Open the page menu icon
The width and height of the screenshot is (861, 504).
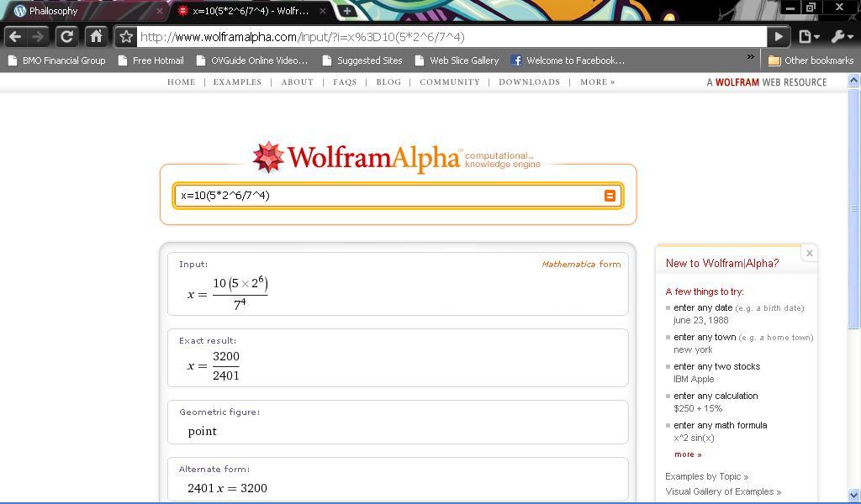click(808, 37)
